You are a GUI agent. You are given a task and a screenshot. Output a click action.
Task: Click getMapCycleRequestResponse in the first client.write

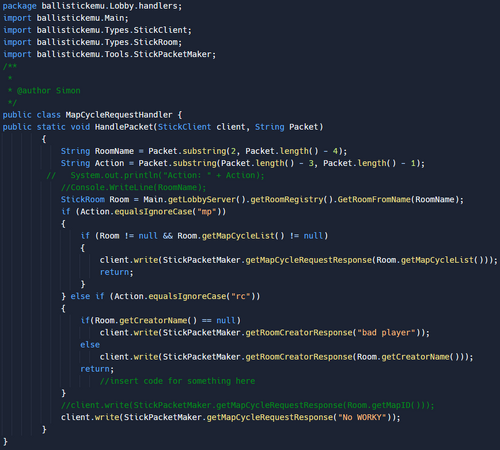coord(309,260)
